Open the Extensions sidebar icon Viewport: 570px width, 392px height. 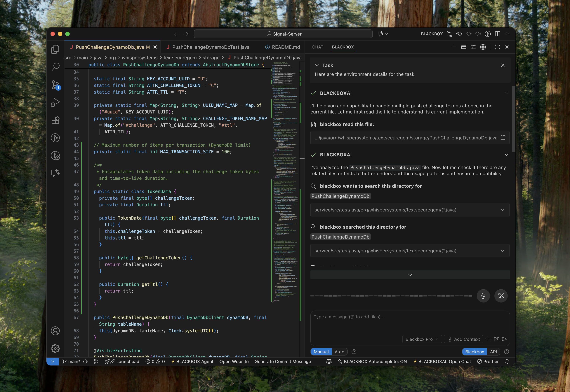click(x=55, y=120)
